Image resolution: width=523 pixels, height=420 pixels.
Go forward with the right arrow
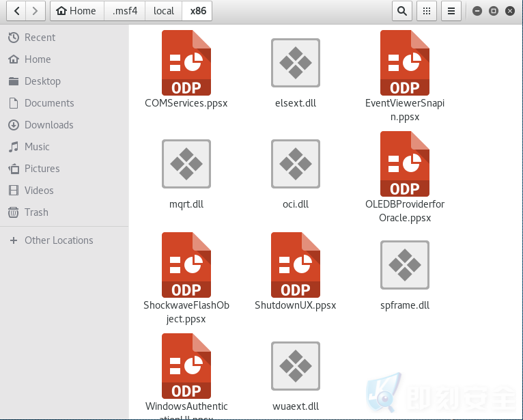(x=36, y=11)
